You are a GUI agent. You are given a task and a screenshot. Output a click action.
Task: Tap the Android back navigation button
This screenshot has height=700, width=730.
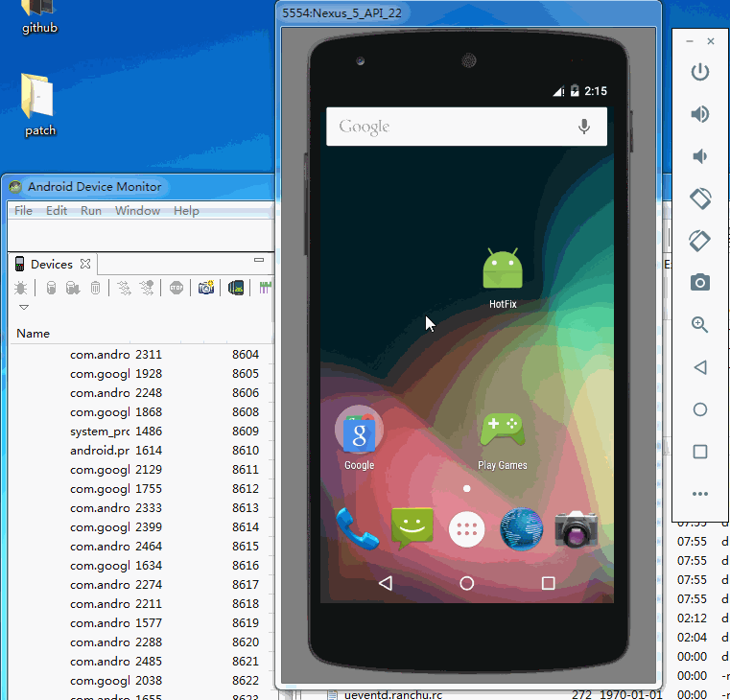pyautogui.click(x=386, y=583)
